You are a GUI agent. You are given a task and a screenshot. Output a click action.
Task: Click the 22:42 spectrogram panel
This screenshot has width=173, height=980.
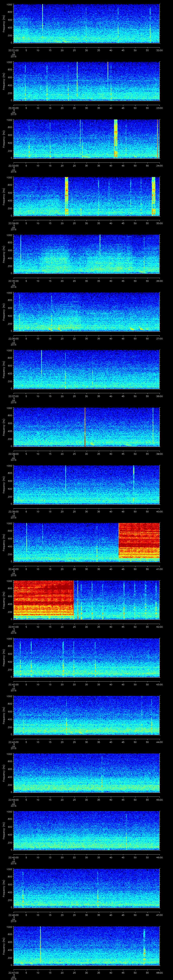click(86, 657)
